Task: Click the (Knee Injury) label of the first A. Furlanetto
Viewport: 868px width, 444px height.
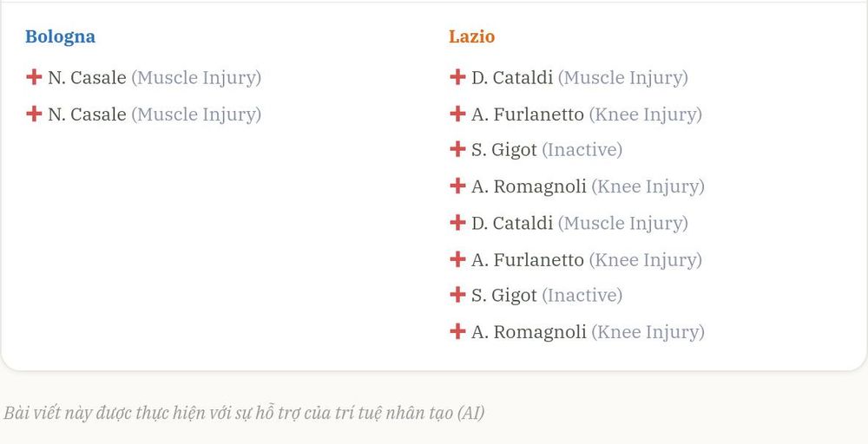Action: [646, 114]
